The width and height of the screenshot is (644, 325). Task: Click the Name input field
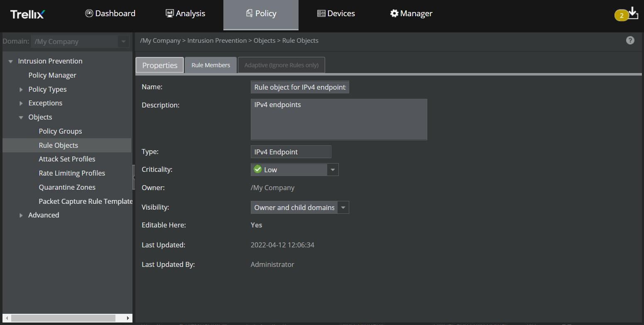click(x=300, y=87)
